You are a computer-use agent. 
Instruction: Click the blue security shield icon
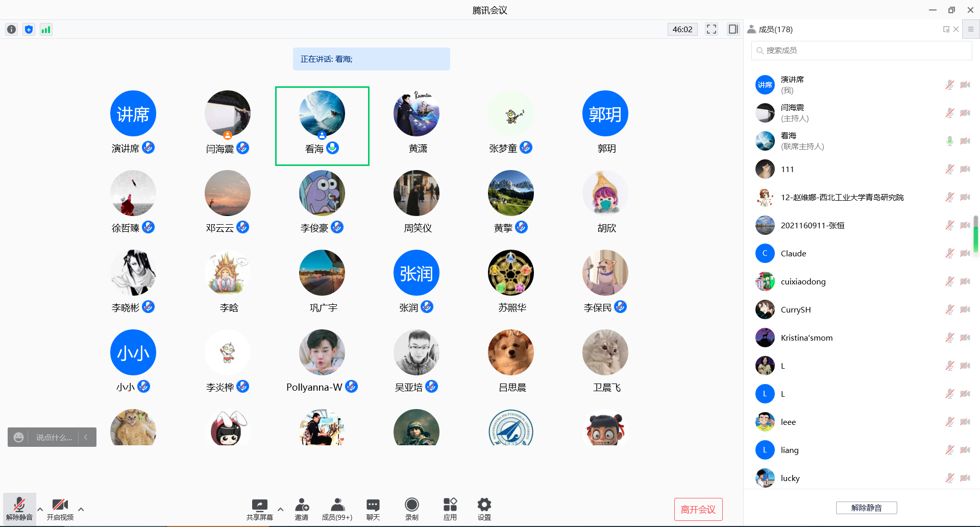29,30
